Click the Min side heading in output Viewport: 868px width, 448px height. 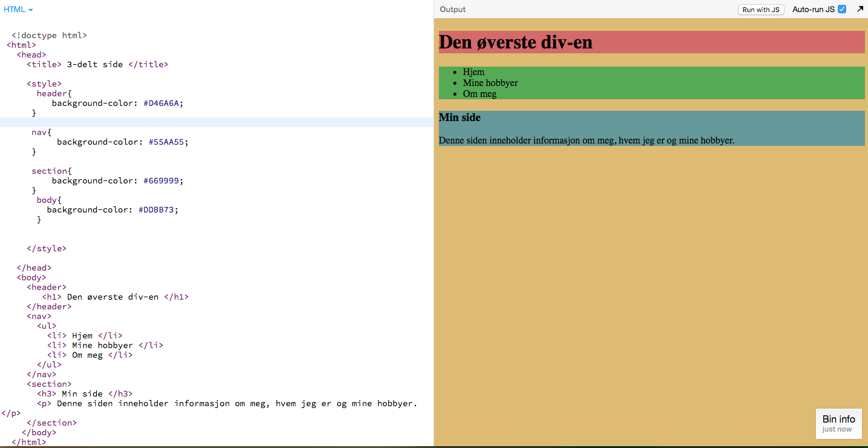tap(460, 117)
